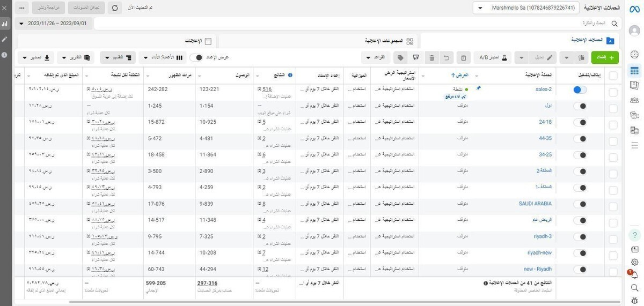
Task: Turn off the sales-2 campaign toggle
Action: tap(580, 90)
